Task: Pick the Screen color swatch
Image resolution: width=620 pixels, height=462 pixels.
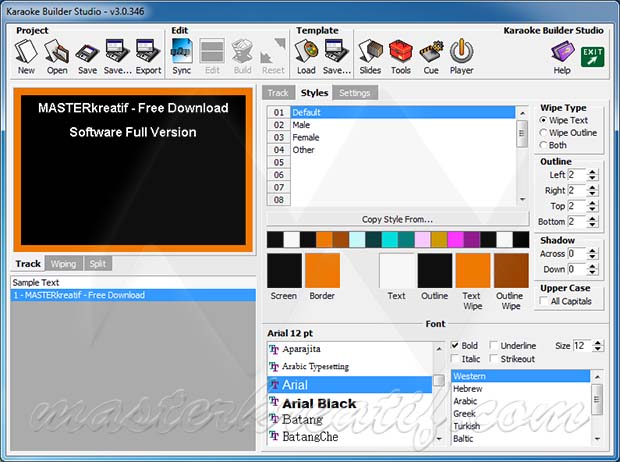Action: [x=284, y=271]
